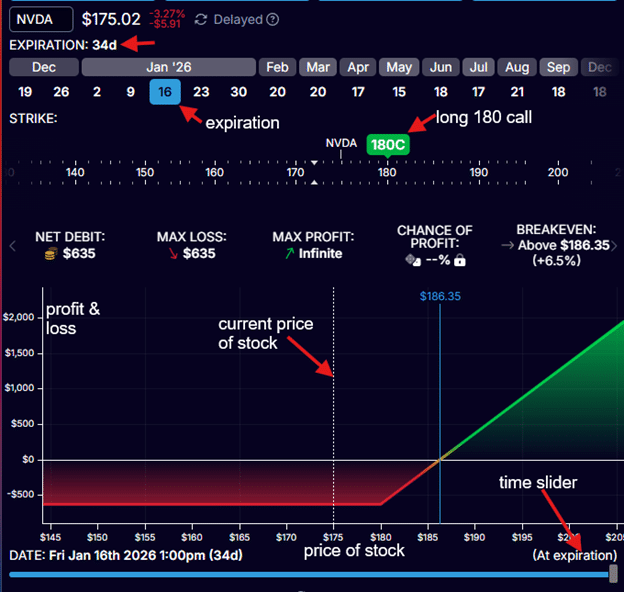Click the lock icon next to --%
This screenshot has height=592, width=624.
(x=460, y=260)
